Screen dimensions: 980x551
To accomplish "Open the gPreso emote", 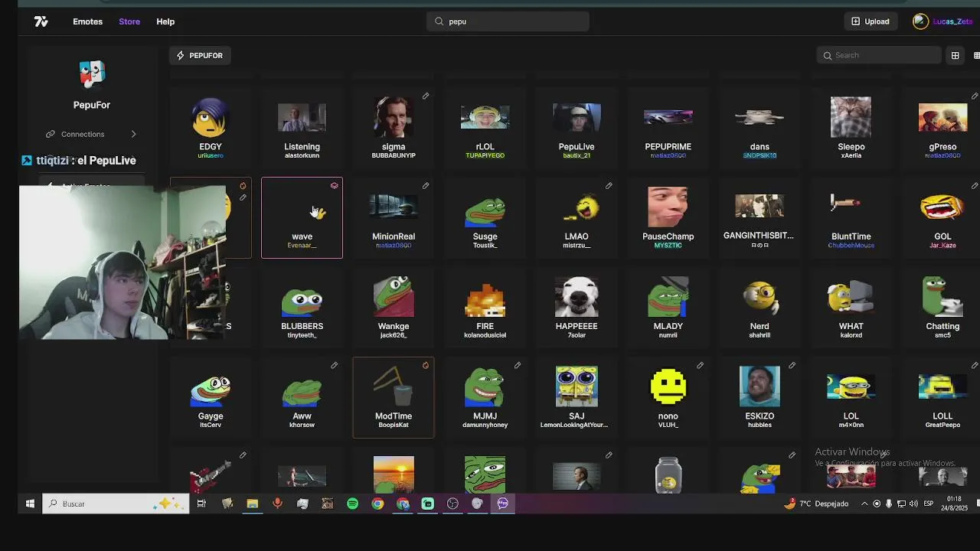I will 942,127.
